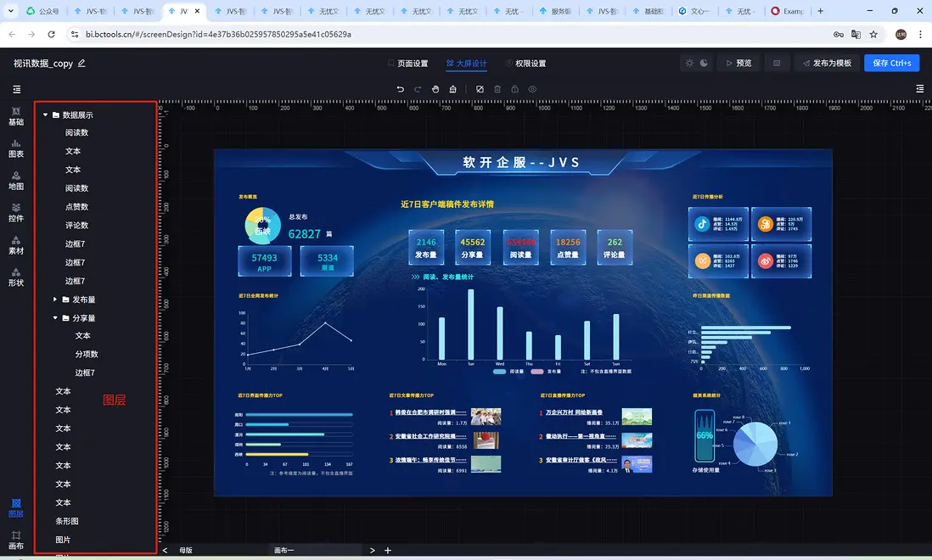
Task: Open the 图表 charts sidebar panel
Action: coord(16,148)
